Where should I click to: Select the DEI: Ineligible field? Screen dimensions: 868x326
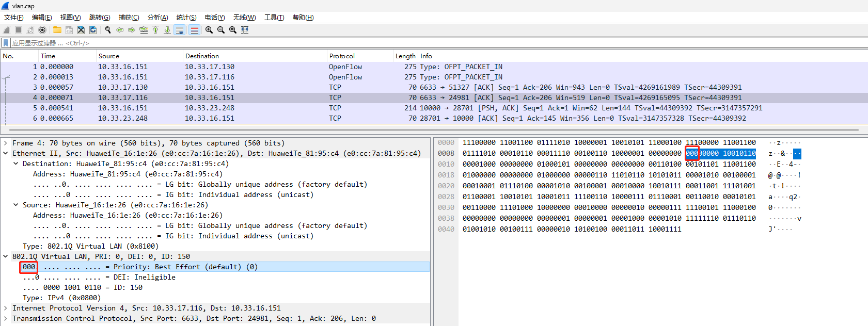pos(99,277)
